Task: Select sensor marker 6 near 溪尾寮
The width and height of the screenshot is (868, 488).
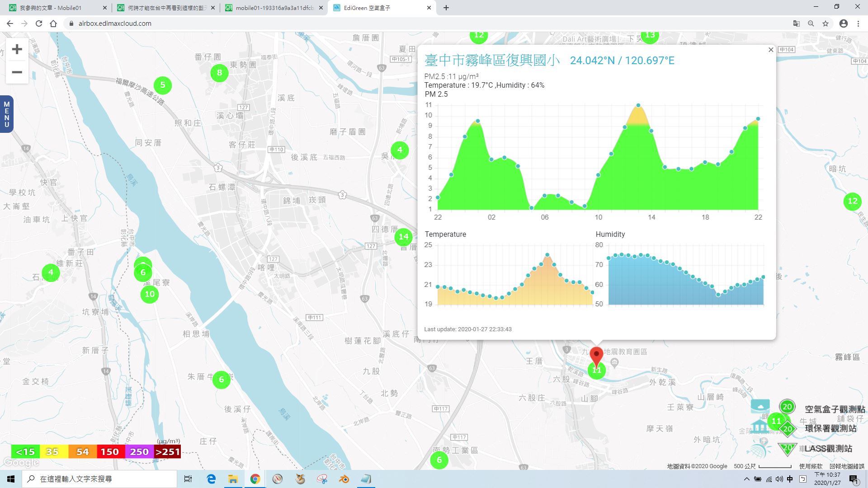Action: (143, 272)
